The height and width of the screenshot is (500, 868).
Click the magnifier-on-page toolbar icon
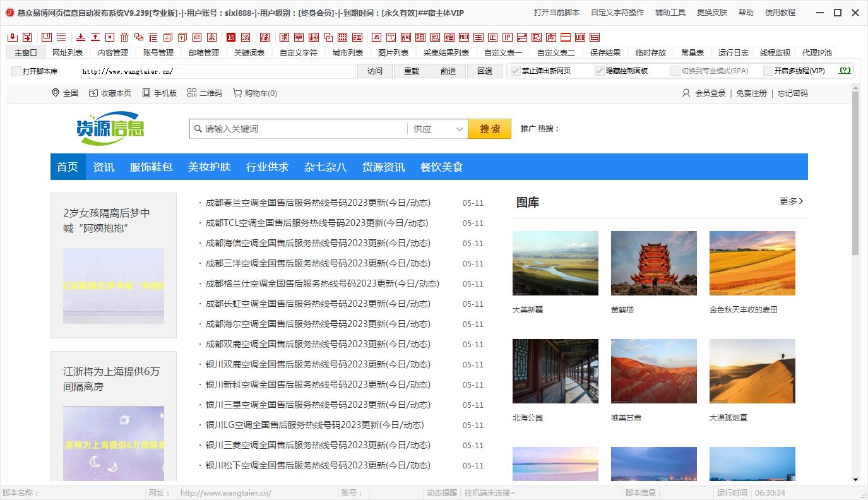(537, 37)
